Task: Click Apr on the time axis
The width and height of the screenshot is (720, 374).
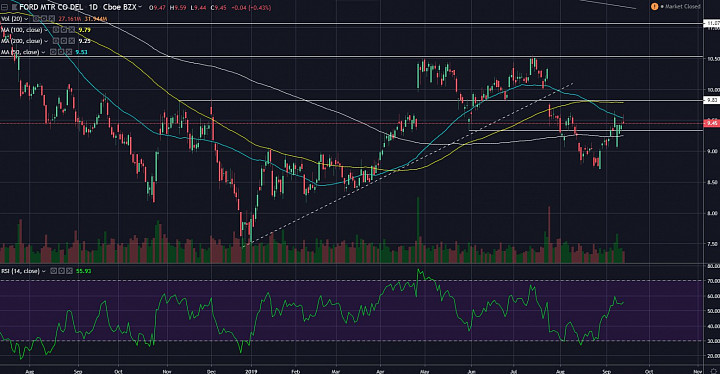Action: coord(380,371)
